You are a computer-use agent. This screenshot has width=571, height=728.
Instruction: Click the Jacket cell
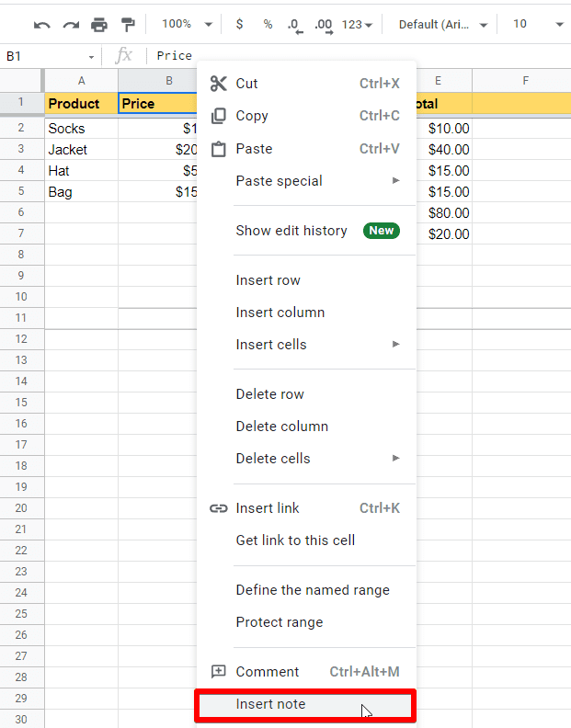pos(81,150)
